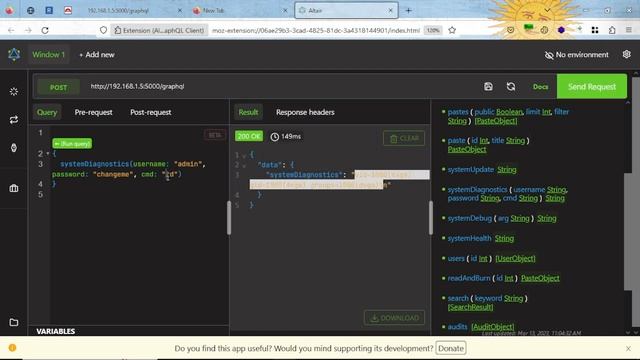Click the result pane scrollbar handle
Image resolution: width=640 pixels, height=360 pixels.
pyautogui.click(x=431, y=218)
